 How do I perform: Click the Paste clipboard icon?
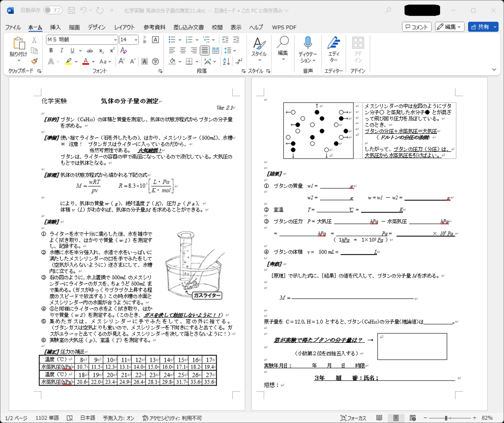coord(18,43)
